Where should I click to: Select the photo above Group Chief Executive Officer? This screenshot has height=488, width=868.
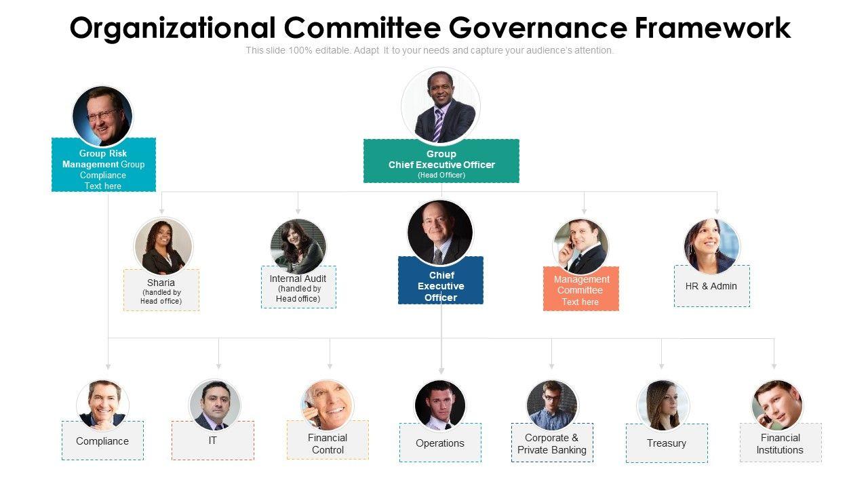(x=441, y=106)
